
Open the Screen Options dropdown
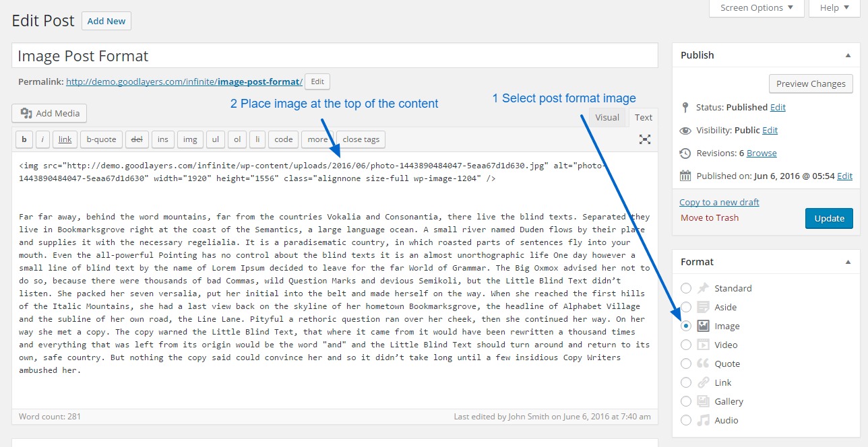pos(757,8)
